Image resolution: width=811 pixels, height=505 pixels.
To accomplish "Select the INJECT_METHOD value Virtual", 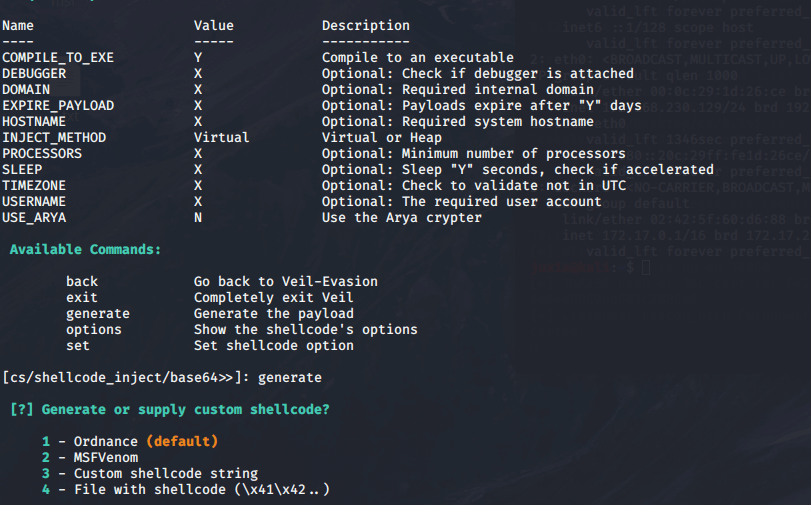I will (221, 137).
